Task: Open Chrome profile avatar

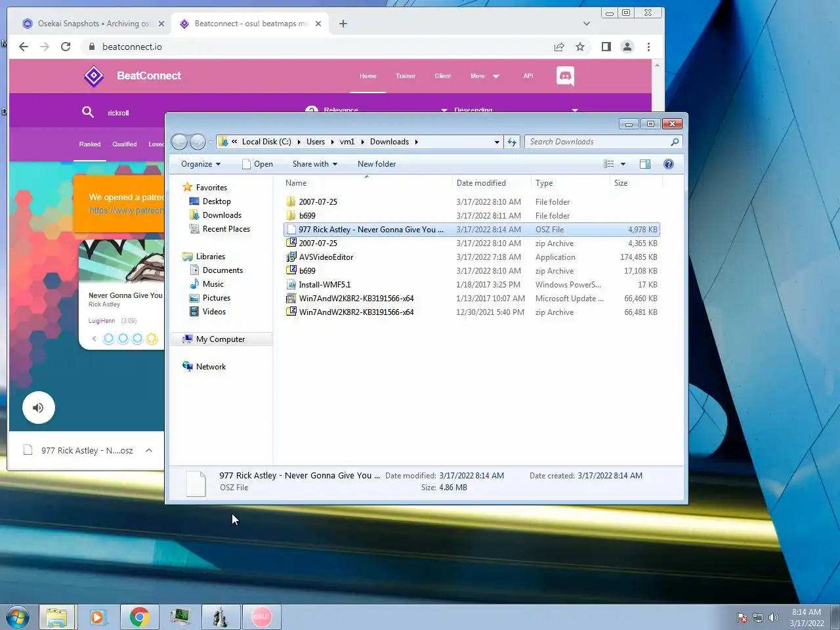Action: click(x=627, y=47)
